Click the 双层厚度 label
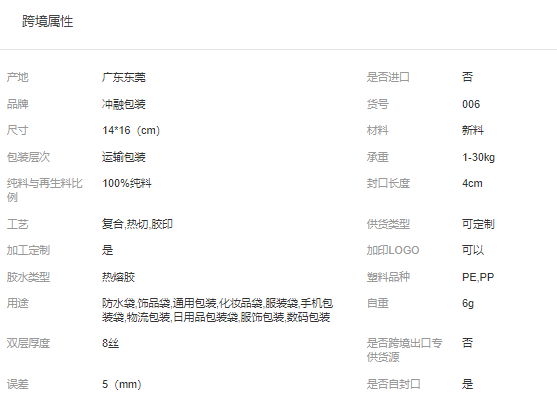Image resolution: width=557 pixels, height=397 pixels. [28, 343]
